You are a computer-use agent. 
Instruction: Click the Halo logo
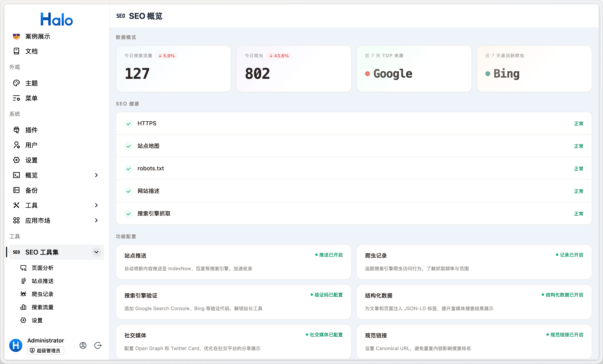[x=57, y=19]
